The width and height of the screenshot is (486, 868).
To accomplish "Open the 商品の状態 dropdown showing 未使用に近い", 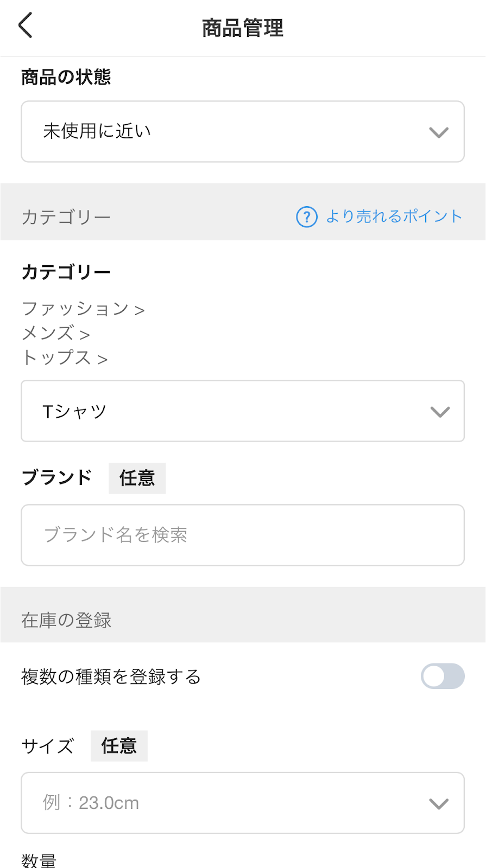I will 242,131.
